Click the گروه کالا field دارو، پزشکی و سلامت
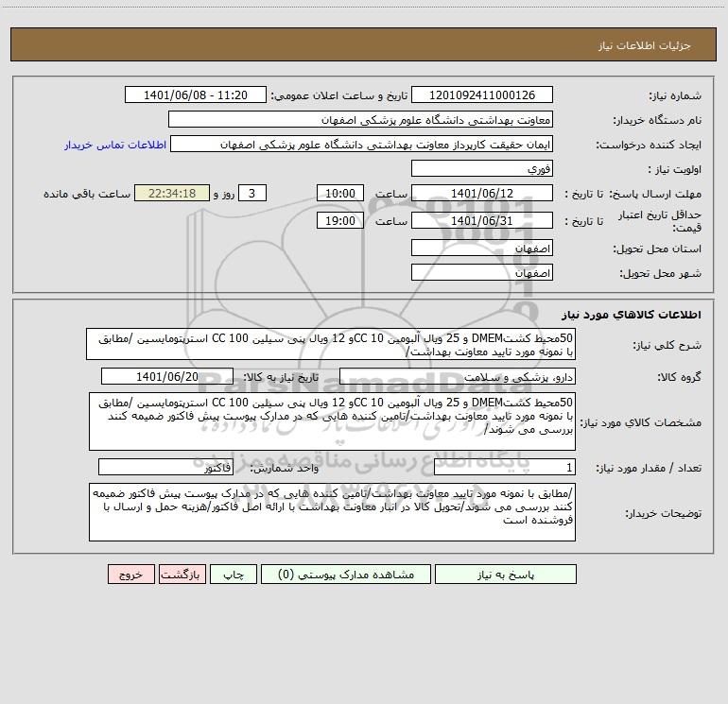 [458, 377]
